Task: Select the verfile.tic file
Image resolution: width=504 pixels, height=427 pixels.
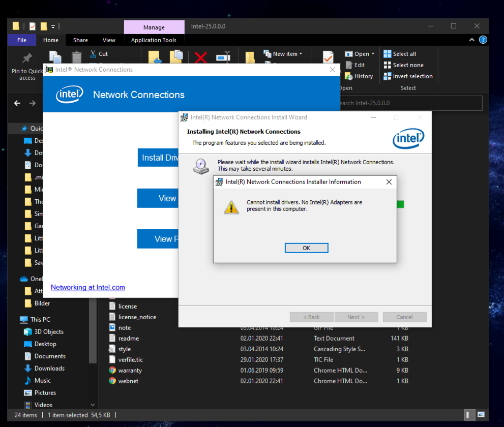Action: [131, 360]
